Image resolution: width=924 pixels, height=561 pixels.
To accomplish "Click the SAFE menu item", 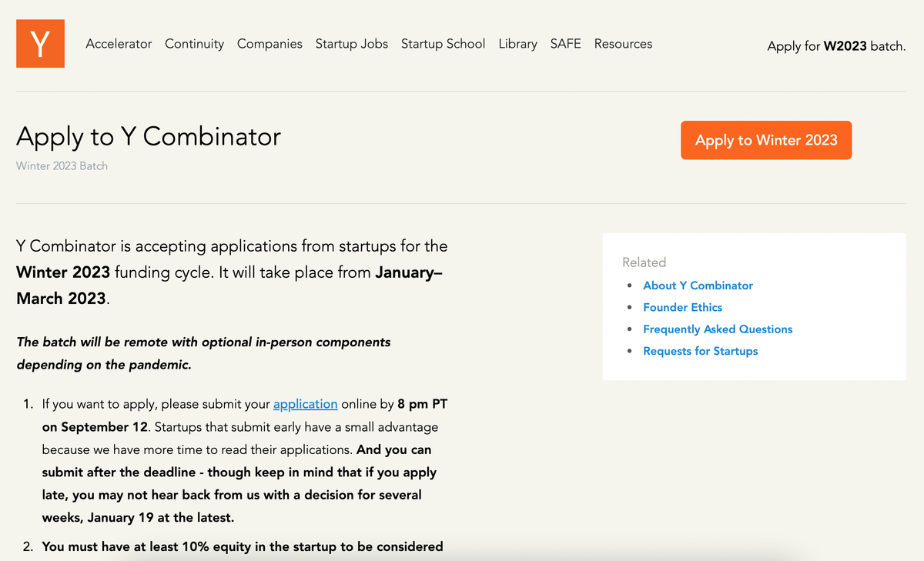I will (566, 44).
